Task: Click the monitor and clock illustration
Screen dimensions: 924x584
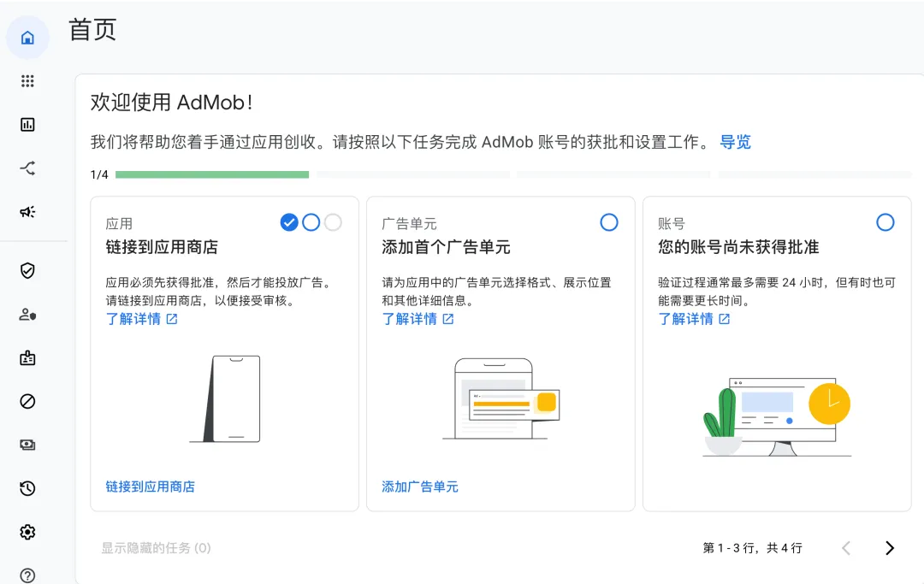Action: coord(777,416)
